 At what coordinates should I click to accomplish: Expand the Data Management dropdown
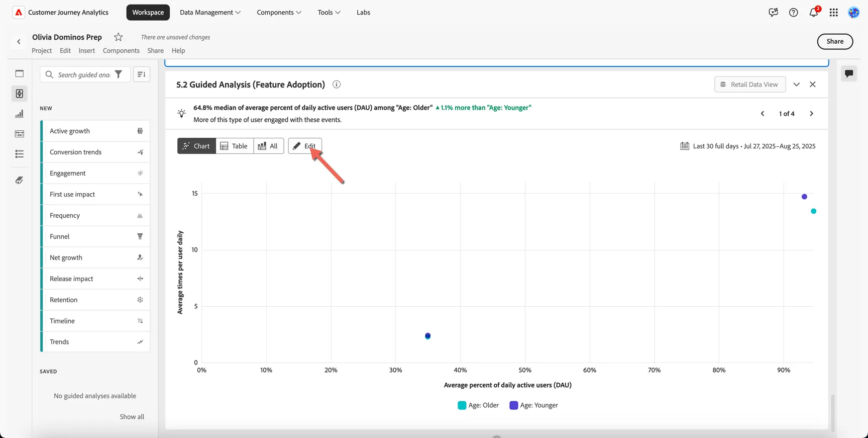click(x=210, y=13)
